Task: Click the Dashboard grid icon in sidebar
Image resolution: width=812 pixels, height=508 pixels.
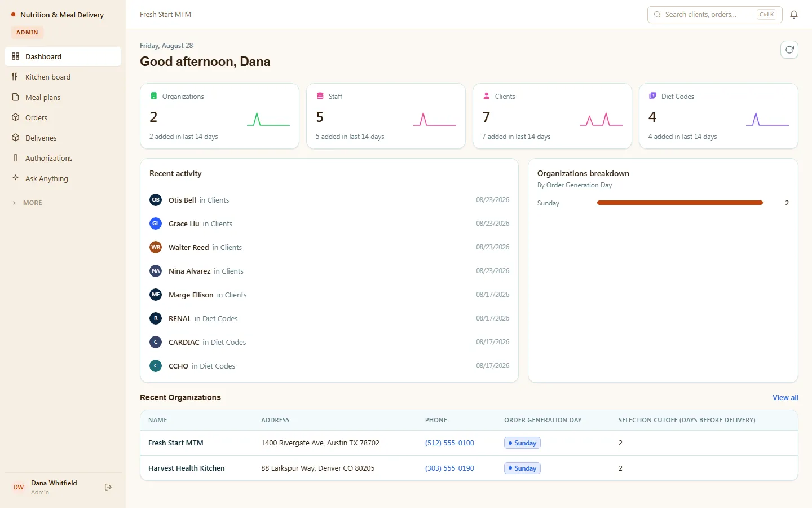Action: click(x=15, y=56)
